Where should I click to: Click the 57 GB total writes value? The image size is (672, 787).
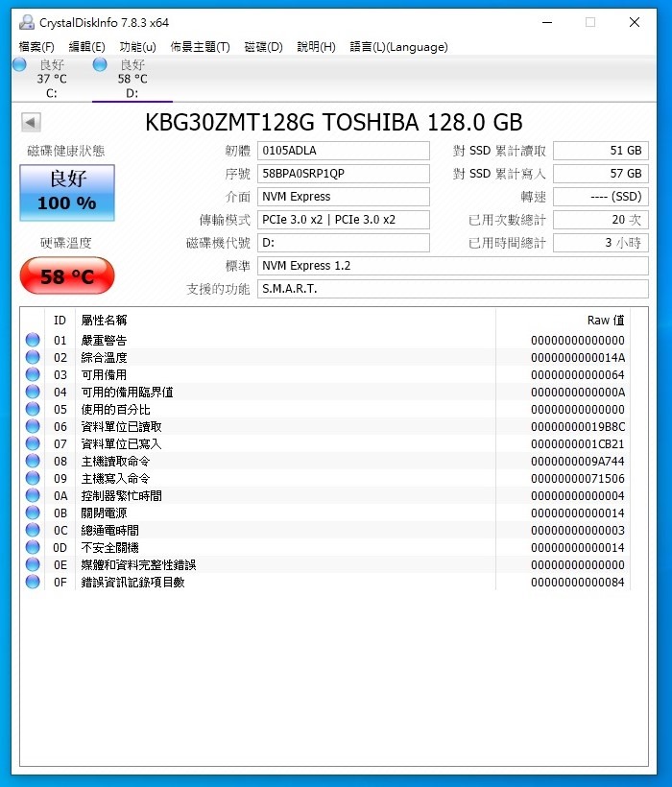pyautogui.click(x=601, y=174)
